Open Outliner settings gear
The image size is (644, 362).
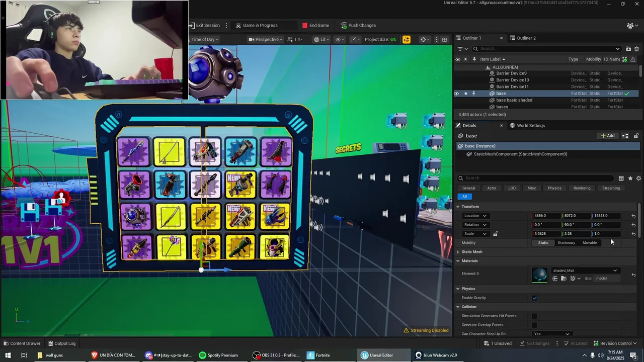click(637, 49)
